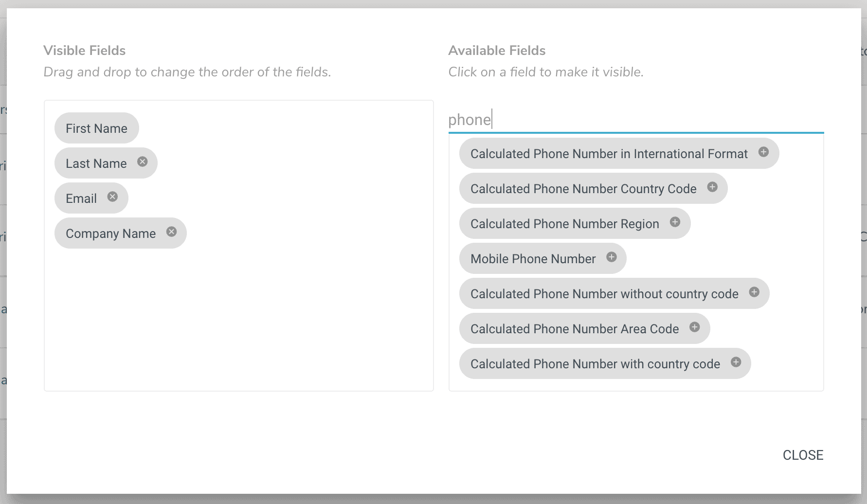Click plus icon for Calculated Phone Number Area Code
The height and width of the screenshot is (504, 867).
click(x=694, y=327)
